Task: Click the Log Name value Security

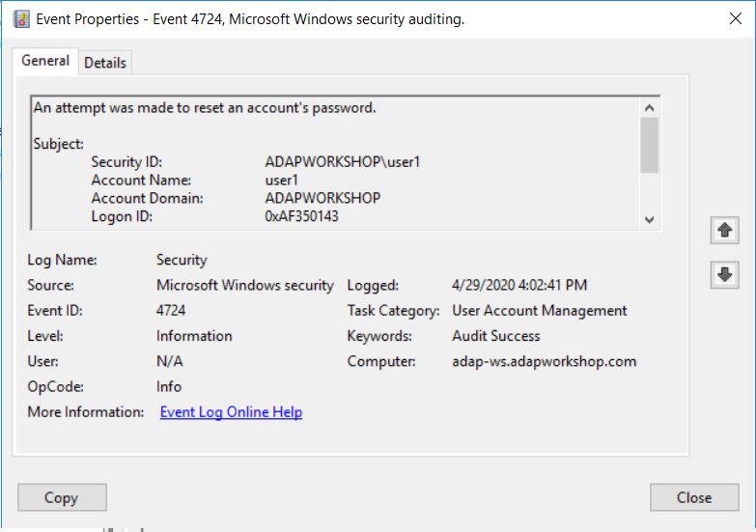Action: [182, 260]
